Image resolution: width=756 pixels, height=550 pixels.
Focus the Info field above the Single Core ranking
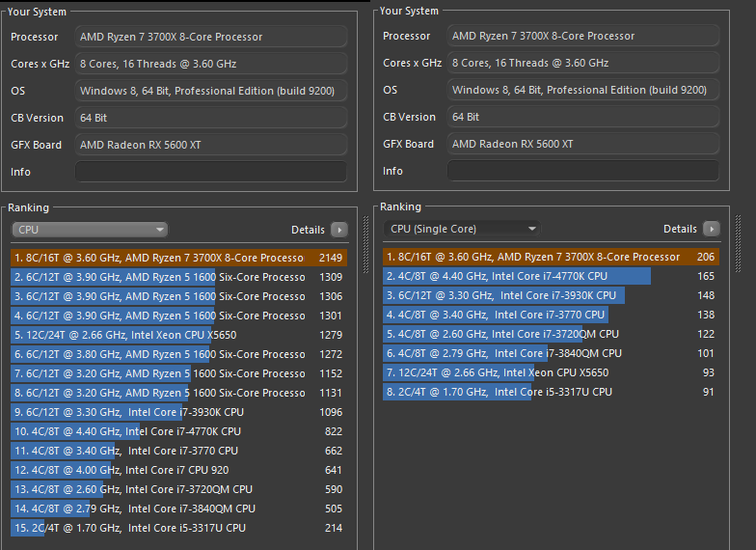582,171
